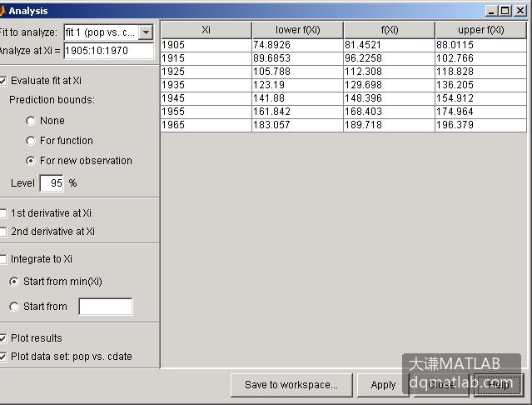
Task: Click lower bound value 89.6853
Action: (297, 58)
